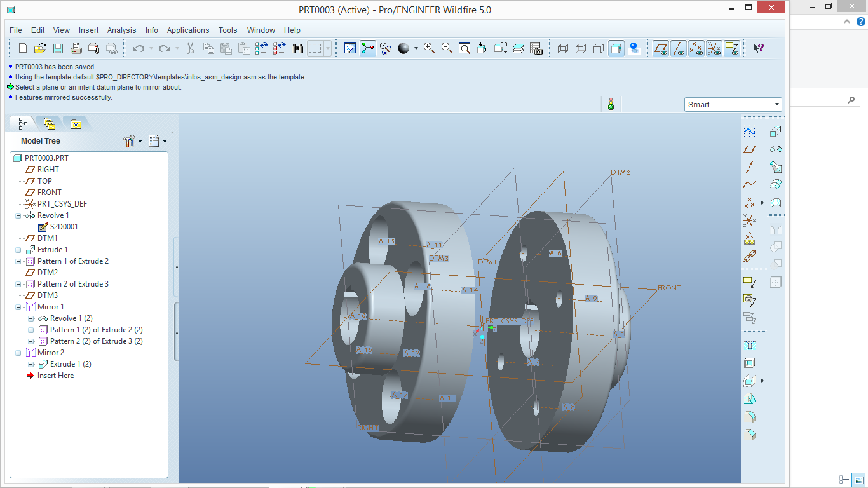Image resolution: width=868 pixels, height=488 pixels.
Task: Click the traffic light regeneration status
Action: [611, 104]
